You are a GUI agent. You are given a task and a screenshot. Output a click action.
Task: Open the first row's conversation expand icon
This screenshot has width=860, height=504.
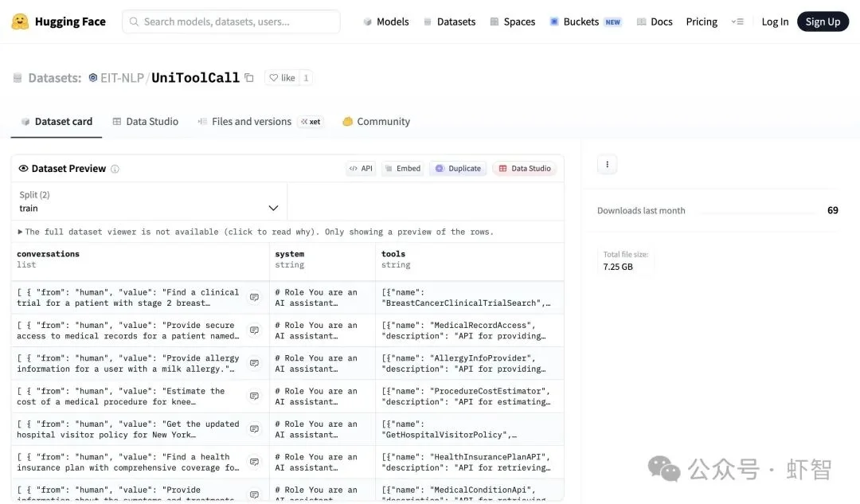[254, 298]
